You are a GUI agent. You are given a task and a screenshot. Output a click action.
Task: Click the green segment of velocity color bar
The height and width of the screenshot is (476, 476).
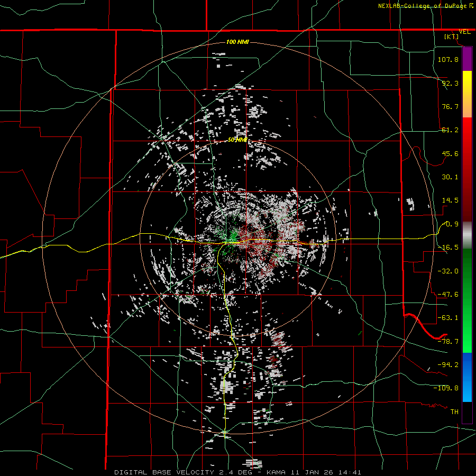point(467,300)
